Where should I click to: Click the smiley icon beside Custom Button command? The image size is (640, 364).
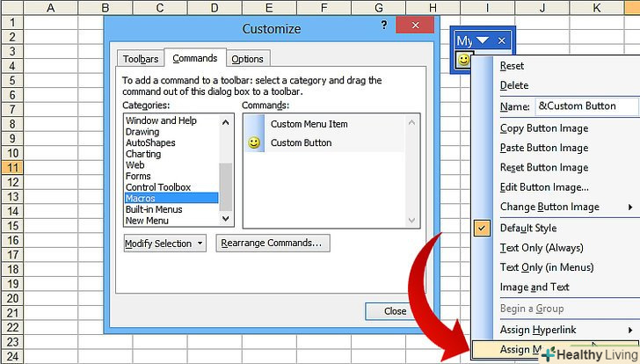(x=254, y=142)
